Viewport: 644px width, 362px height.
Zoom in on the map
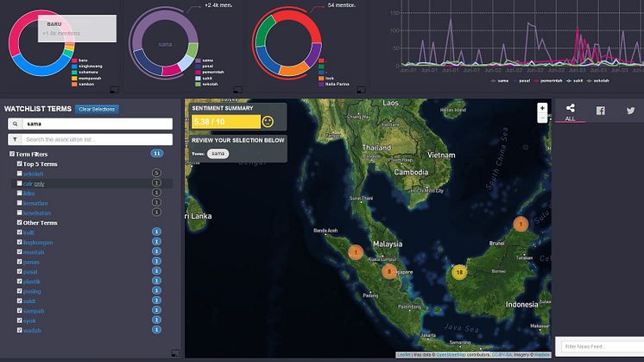click(542, 108)
